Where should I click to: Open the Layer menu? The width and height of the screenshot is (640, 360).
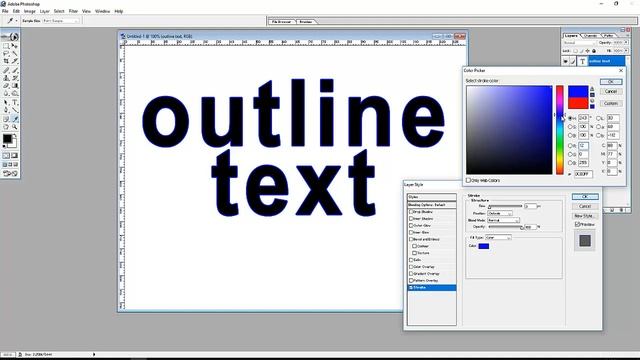pyautogui.click(x=44, y=11)
